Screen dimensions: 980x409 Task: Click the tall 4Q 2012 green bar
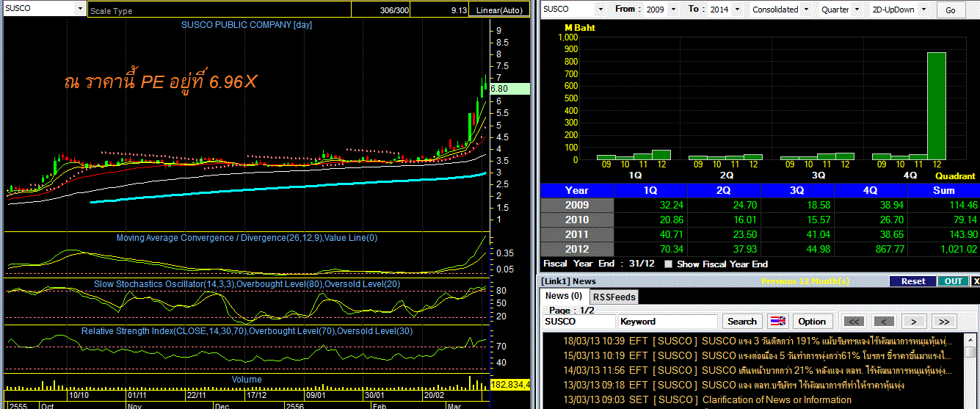[x=936, y=106]
